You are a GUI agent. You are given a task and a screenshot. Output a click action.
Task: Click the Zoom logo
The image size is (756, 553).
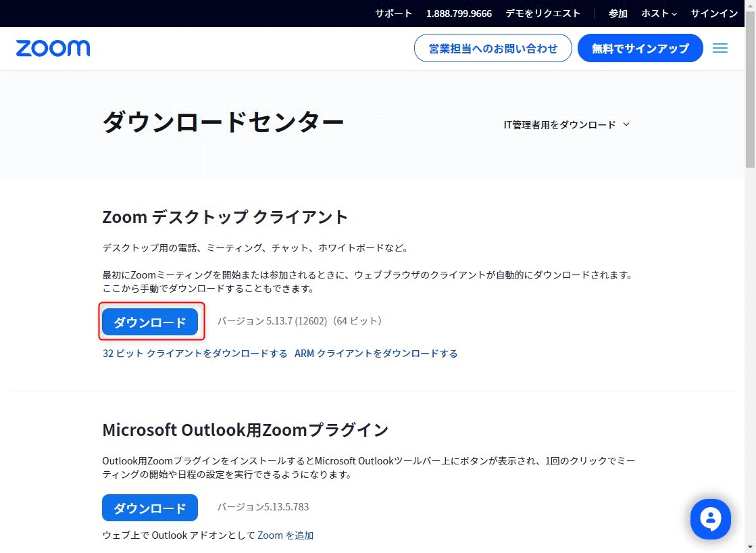(x=53, y=48)
